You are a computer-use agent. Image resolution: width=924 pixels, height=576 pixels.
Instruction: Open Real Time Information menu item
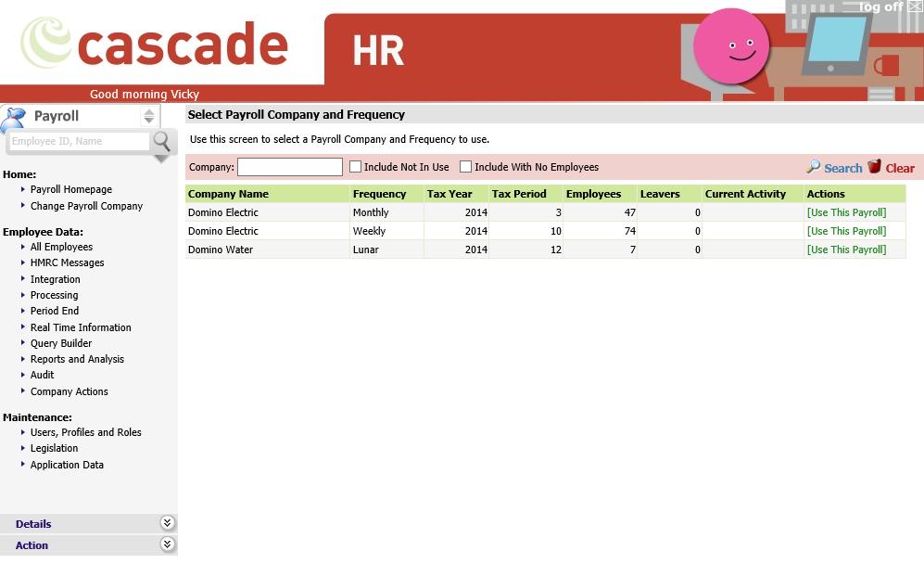(x=81, y=327)
